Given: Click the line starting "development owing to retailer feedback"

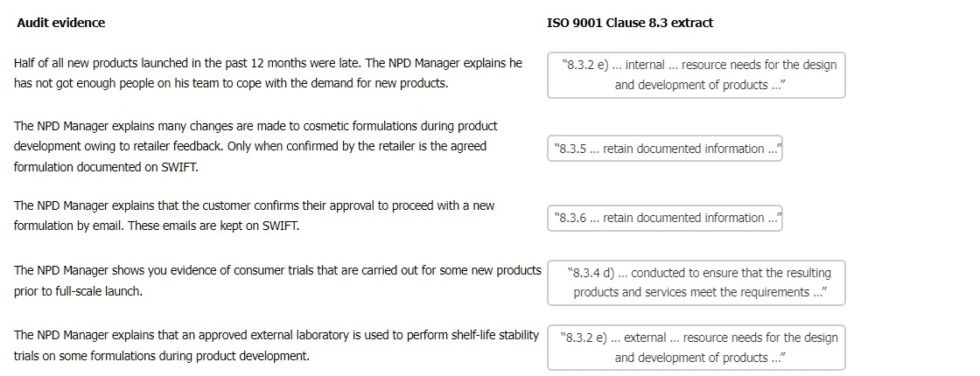Looking at the screenshot, I should tap(249, 146).
